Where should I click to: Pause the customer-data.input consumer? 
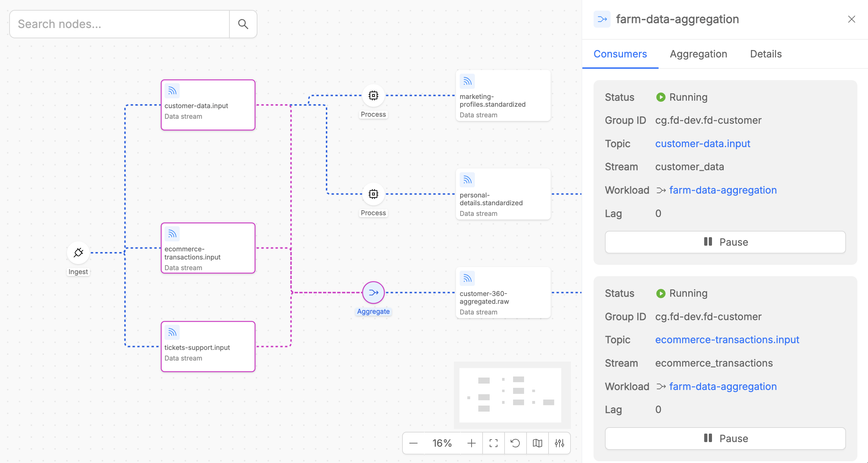[x=725, y=242]
